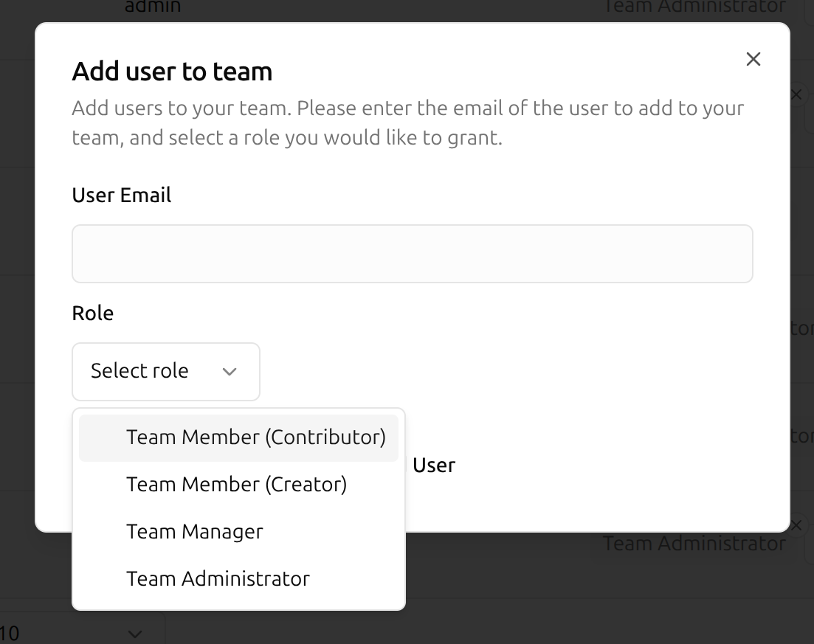The image size is (814, 644).
Task: Select the Team Member (Creator) option
Action: point(236,485)
